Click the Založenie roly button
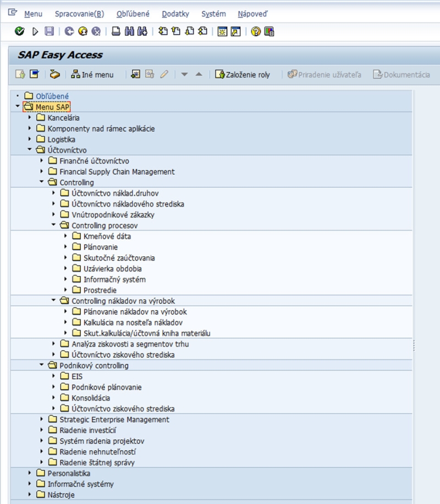This screenshot has width=440, height=504. pos(243,75)
